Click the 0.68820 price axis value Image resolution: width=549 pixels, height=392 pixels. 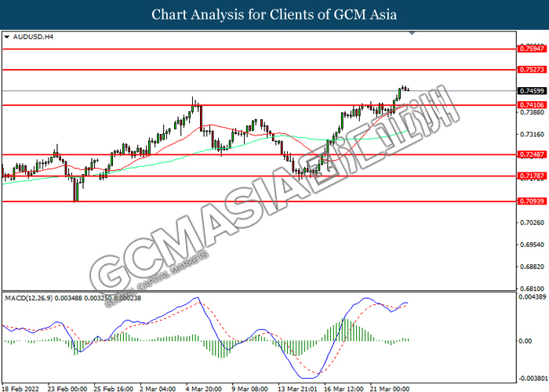pos(532,267)
